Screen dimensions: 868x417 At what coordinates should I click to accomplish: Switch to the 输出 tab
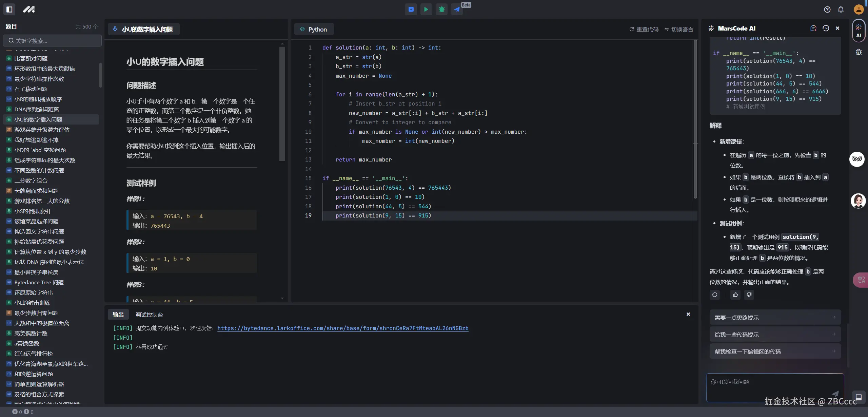point(118,315)
